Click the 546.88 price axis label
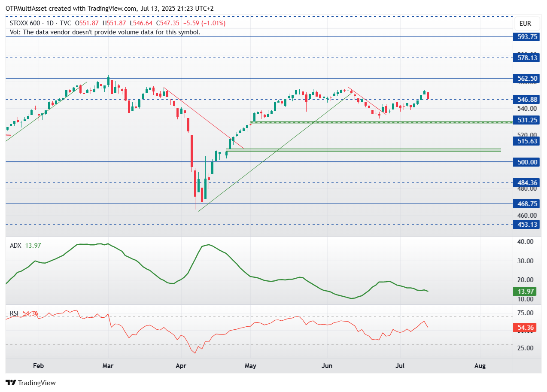The width and height of the screenshot is (547, 392). [526, 99]
